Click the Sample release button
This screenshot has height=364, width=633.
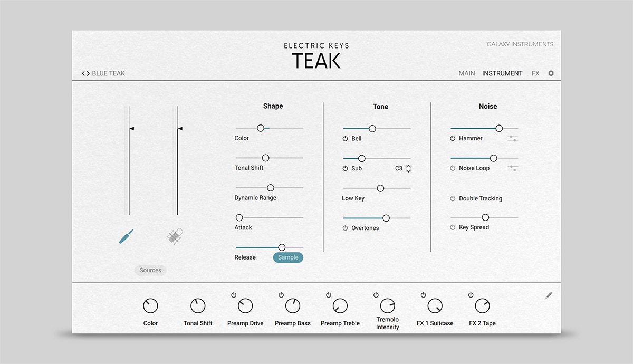[288, 257]
